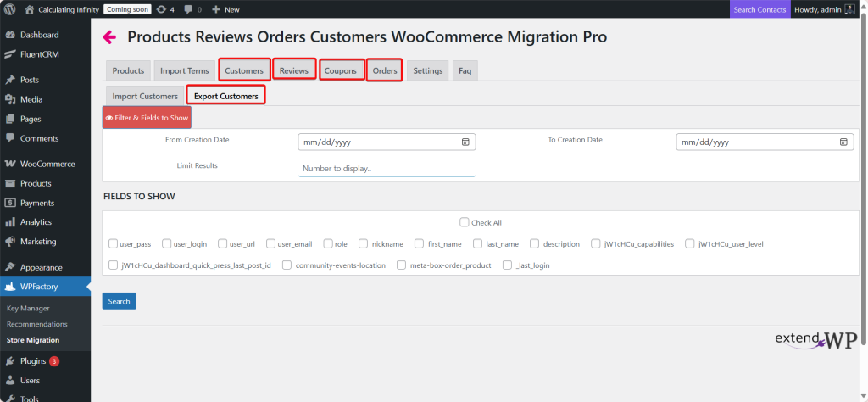868x402 pixels.
Task: Open calendar picker for From Creation Date
Action: [x=465, y=142]
